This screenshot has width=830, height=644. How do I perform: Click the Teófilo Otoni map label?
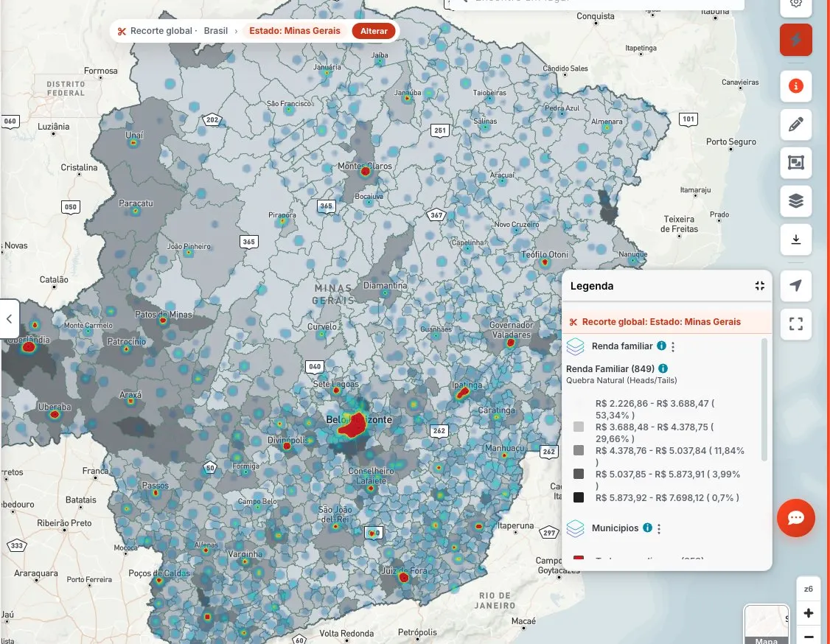pos(545,254)
